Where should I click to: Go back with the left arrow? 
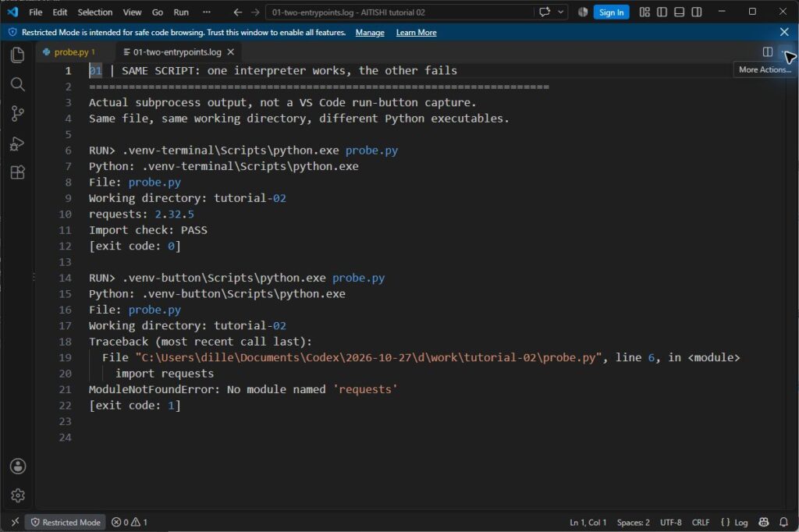(x=237, y=12)
